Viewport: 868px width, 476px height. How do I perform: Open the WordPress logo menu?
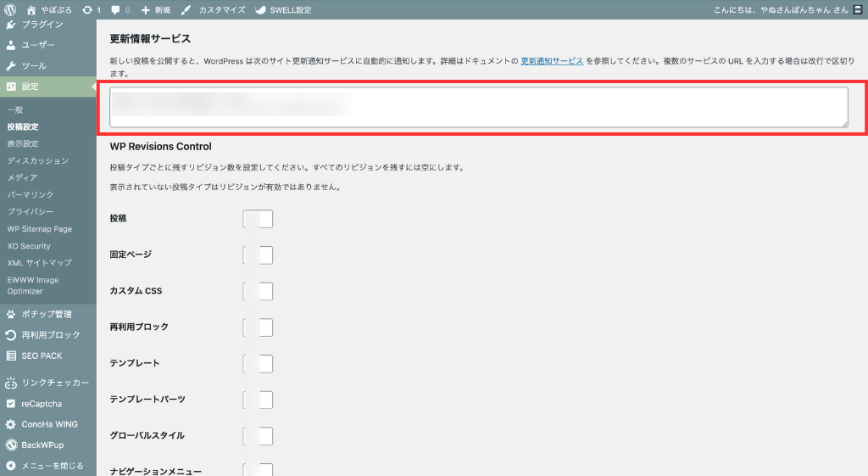(10, 9)
